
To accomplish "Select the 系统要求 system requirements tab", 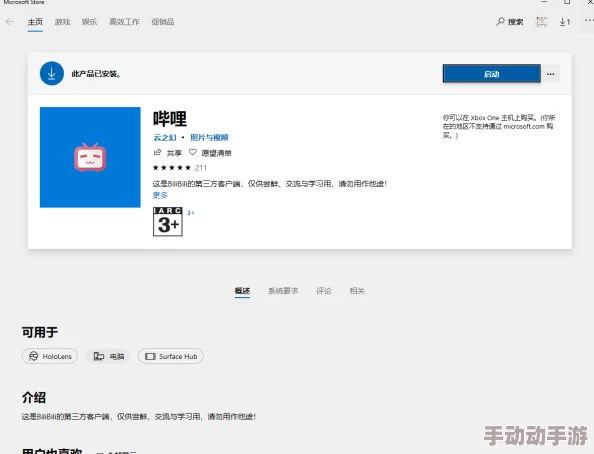I will tap(283, 291).
